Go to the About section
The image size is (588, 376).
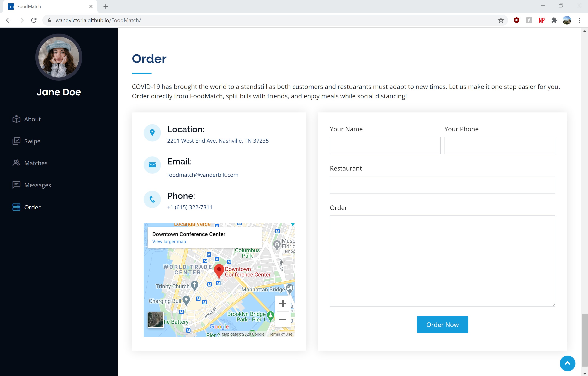click(x=33, y=119)
